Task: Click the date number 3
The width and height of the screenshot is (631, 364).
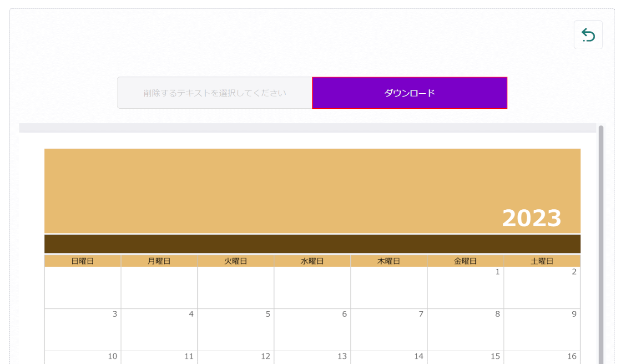Action: click(x=115, y=314)
